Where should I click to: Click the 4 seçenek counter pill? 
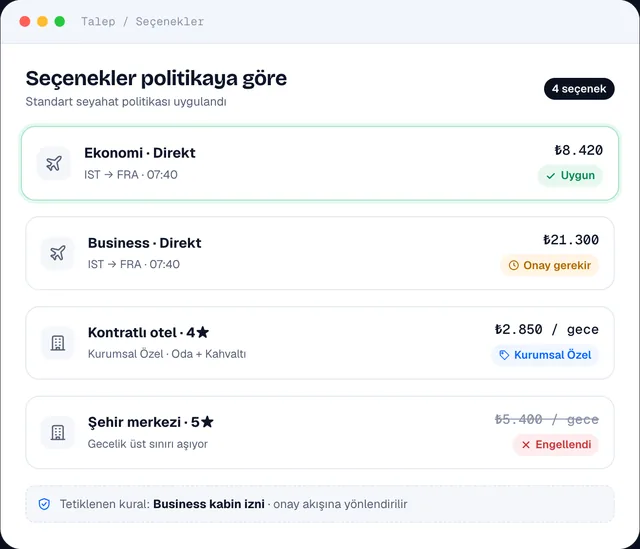(x=579, y=89)
